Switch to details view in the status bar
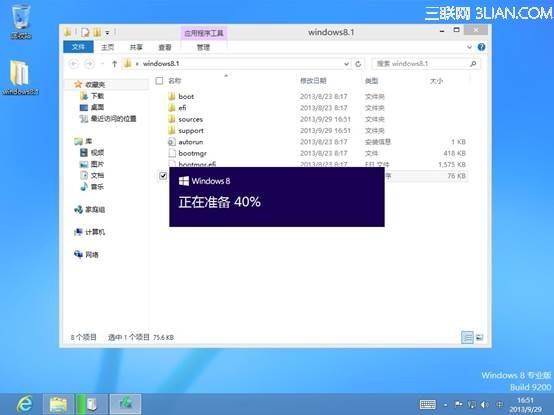Screen dimensions: 554x415 [467, 337]
